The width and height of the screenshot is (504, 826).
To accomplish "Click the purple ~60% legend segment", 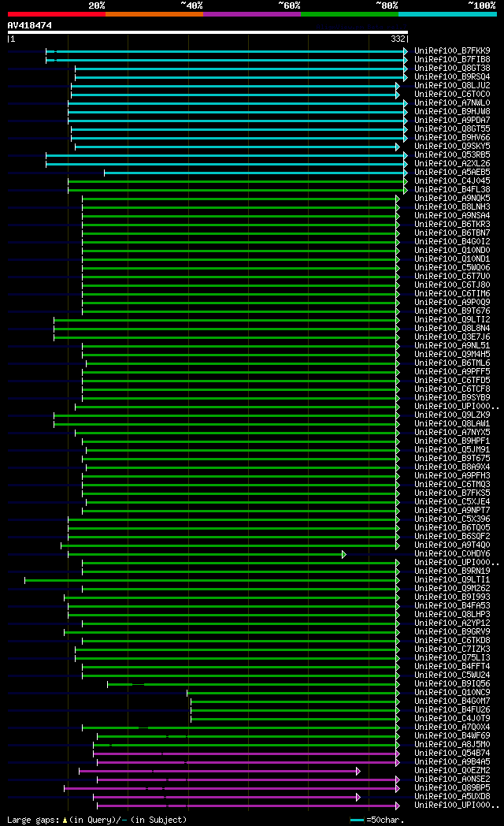I will (252, 14).
